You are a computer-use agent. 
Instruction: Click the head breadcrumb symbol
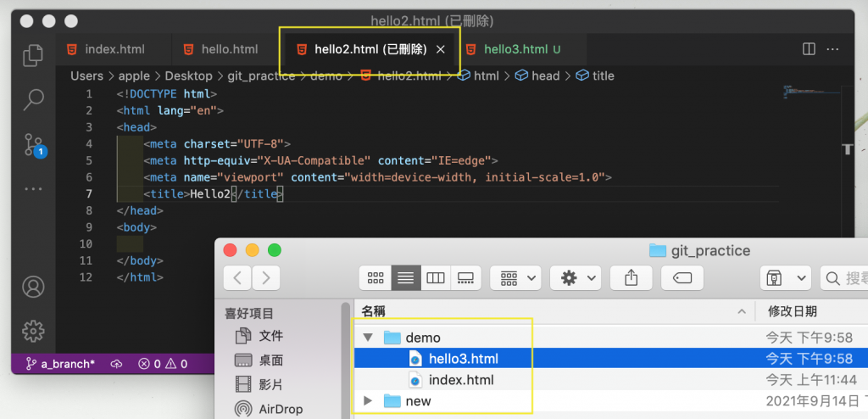pos(537,76)
